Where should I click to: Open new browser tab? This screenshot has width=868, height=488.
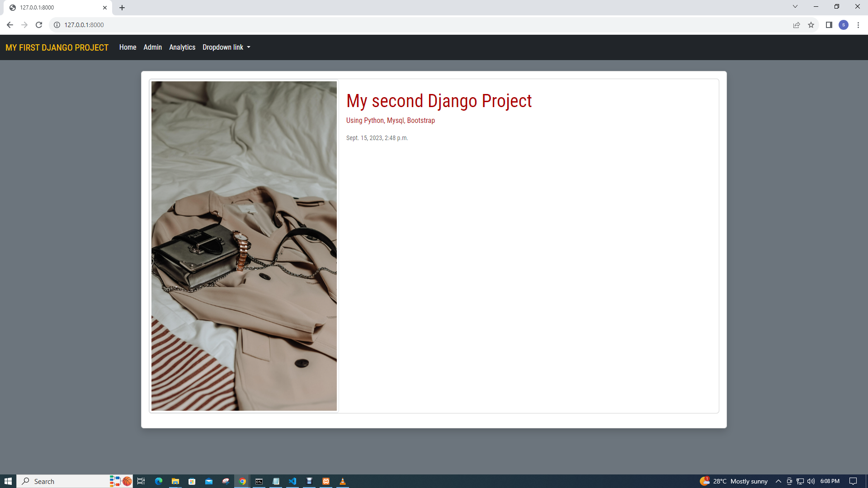tap(122, 8)
